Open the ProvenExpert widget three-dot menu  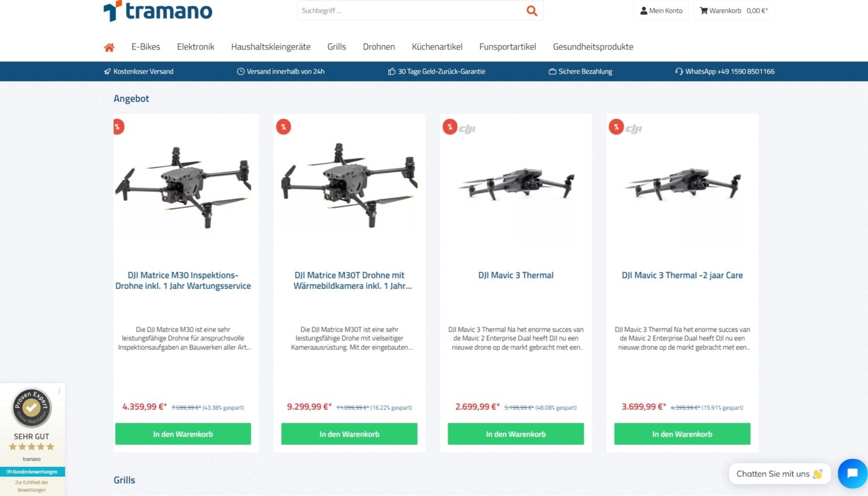[x=60, y=391]
